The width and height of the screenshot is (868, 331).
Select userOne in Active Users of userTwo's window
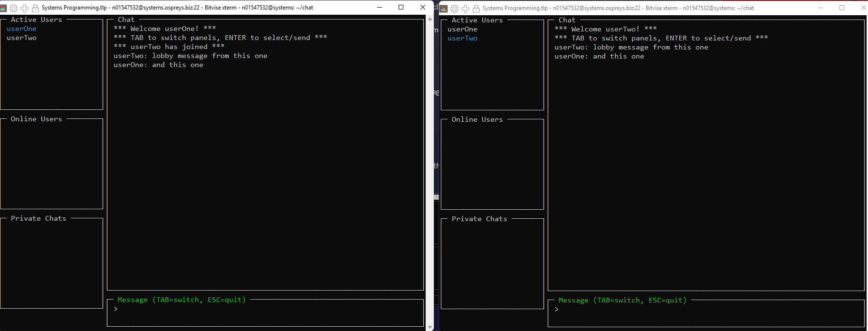click(x=462, y=29)
